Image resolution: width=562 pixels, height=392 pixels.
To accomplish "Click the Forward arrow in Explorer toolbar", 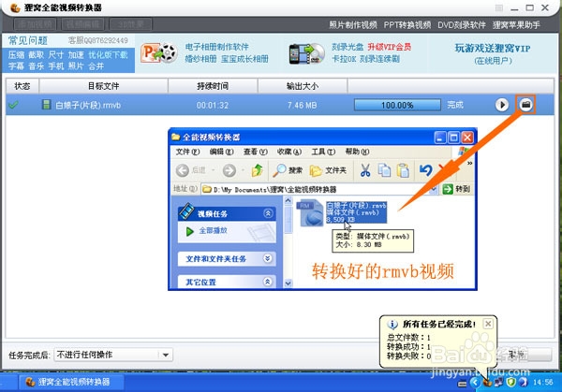I will tap(229, 170).
